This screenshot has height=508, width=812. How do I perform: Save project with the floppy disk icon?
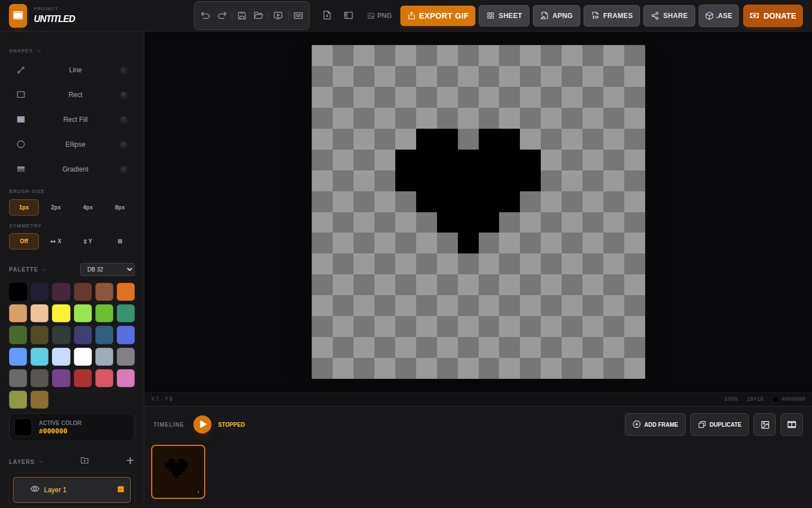pyautogui.click(x=242, y=16)
